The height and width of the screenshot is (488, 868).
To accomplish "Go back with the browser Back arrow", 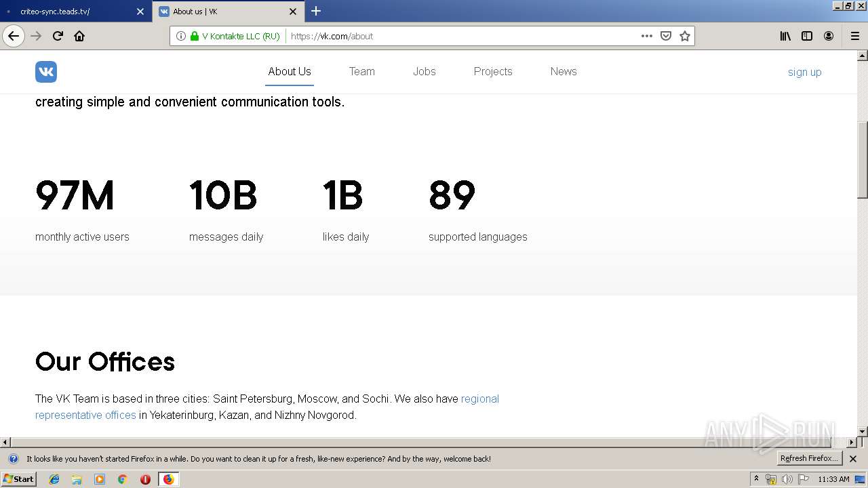I will pos(14,36).
